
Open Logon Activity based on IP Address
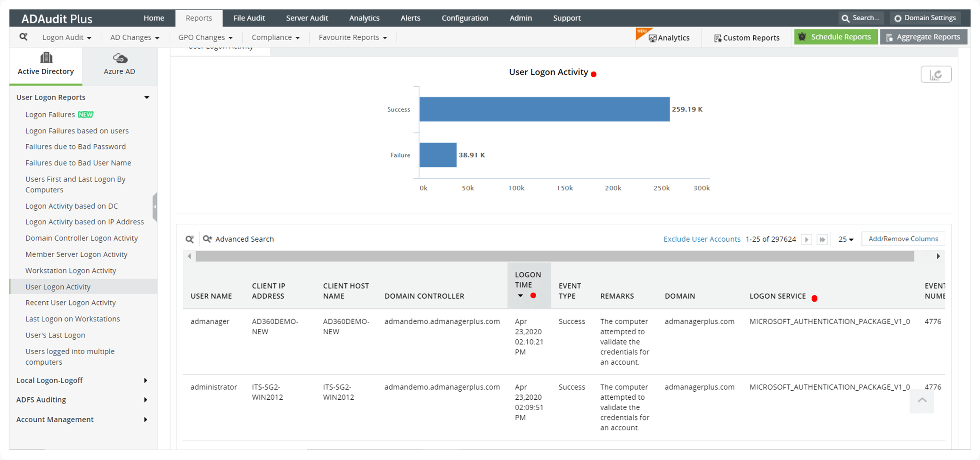coord(85,222)
